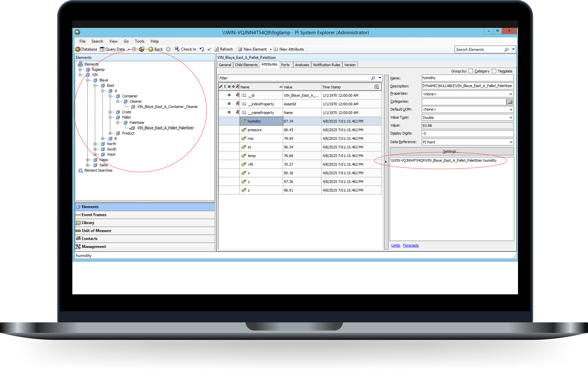
Task: Click the blue Undo Check Out arrow icon
Action: 202,49
